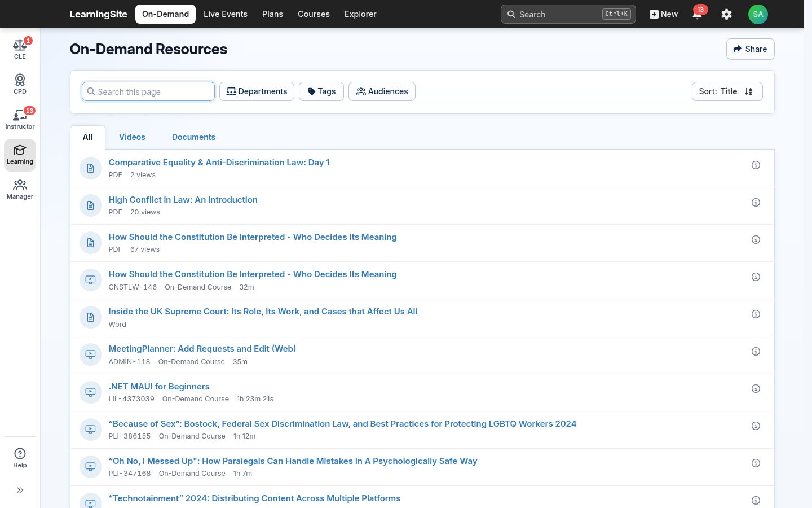The image size is (812, 508).
Task: Open Inside the UK Supreme Court document
Action: 263,312
